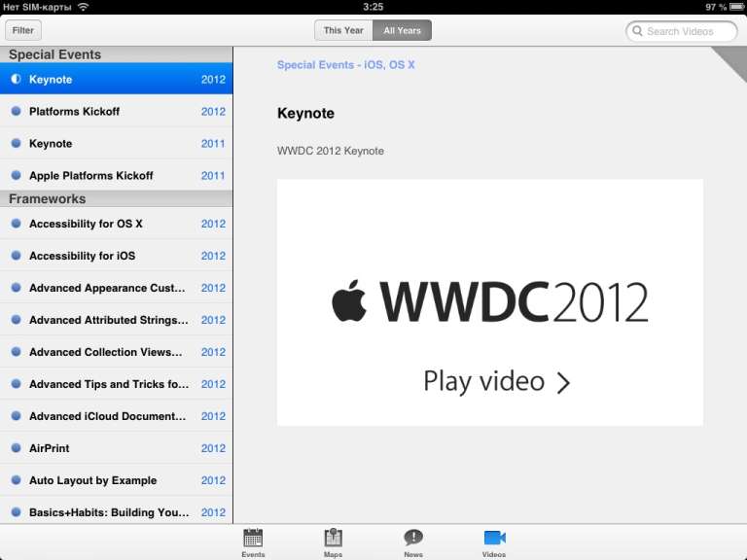The height and width of the screenshot is (560, 747).
Task: Click the Special Events section header
Action: coord(117,54)
